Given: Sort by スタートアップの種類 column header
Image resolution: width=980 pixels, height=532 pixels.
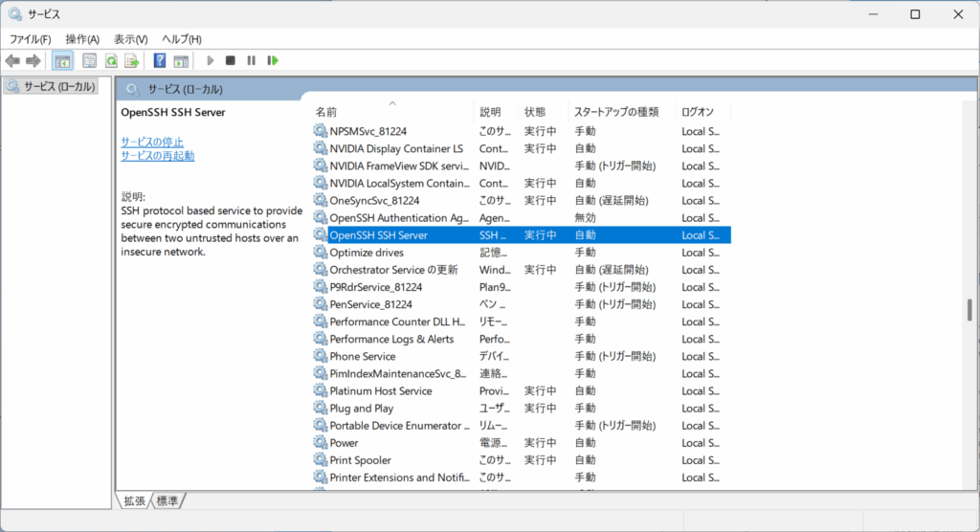Looking at the screenshot, I should pos(616,112).
